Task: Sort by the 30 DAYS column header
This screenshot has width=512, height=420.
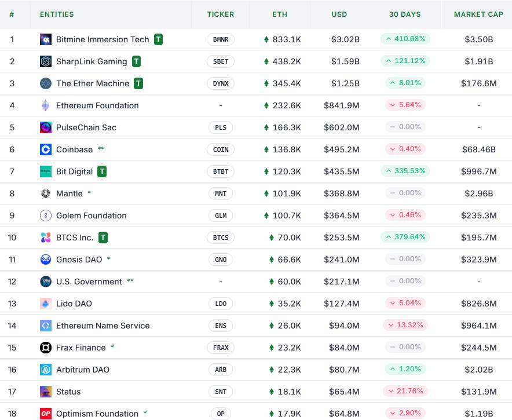Action: pos(405,14)
